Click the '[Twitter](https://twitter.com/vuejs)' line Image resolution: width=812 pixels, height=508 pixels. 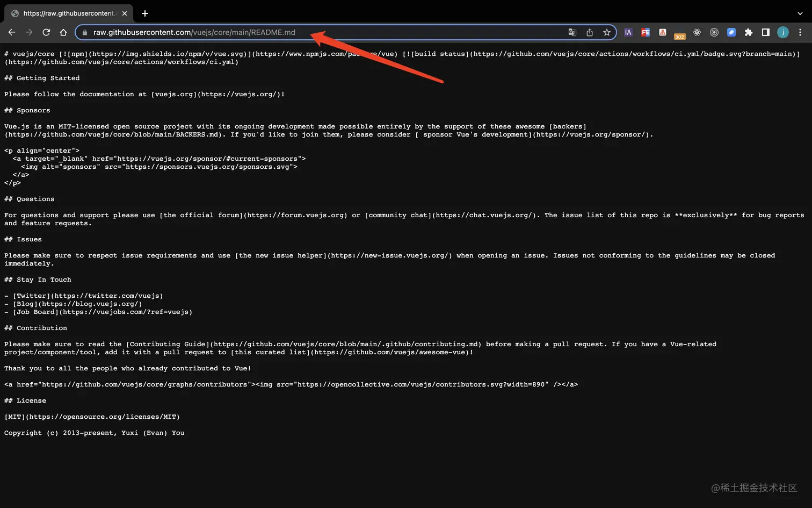84,296
